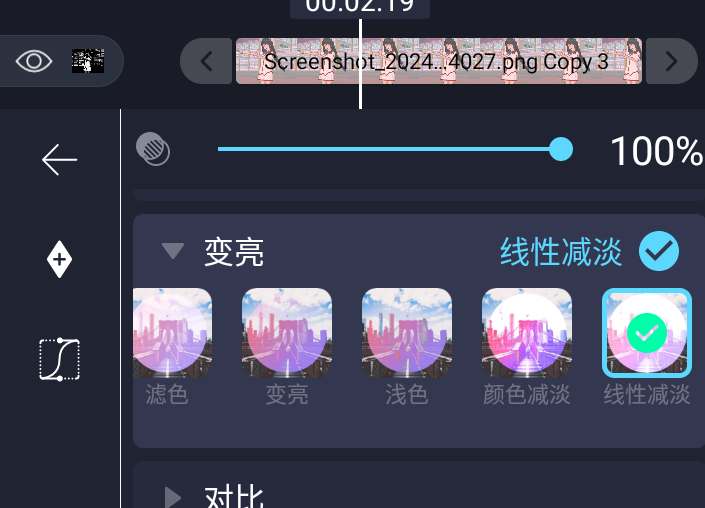This screenshot has height=508, width=705.
Task: Go to next layer with right chevron
Action: (x=671, y=61)
